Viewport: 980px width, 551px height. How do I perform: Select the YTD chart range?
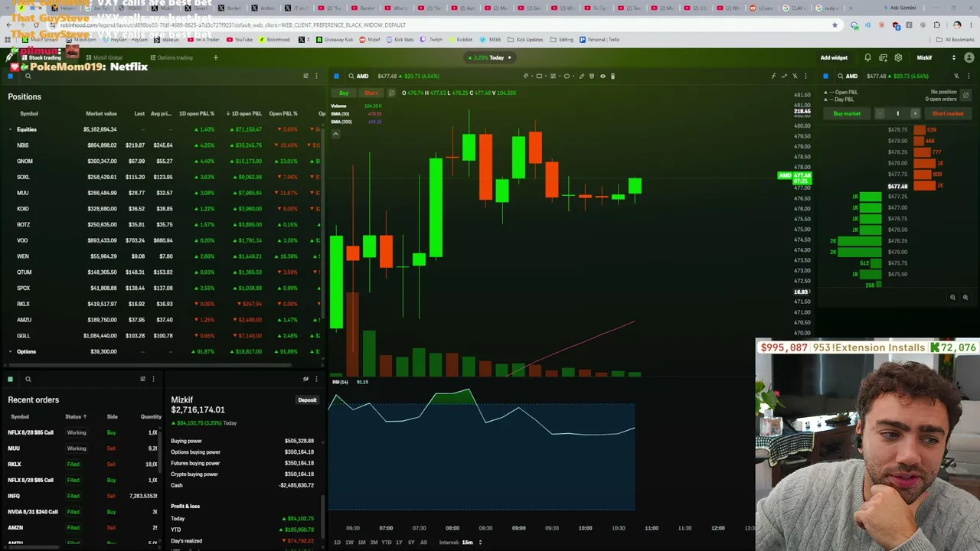386,543
